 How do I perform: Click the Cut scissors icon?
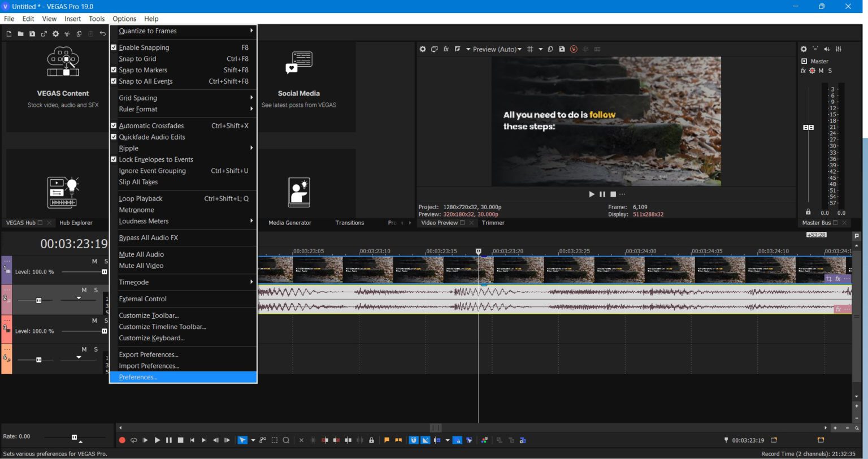coord(67,34)
